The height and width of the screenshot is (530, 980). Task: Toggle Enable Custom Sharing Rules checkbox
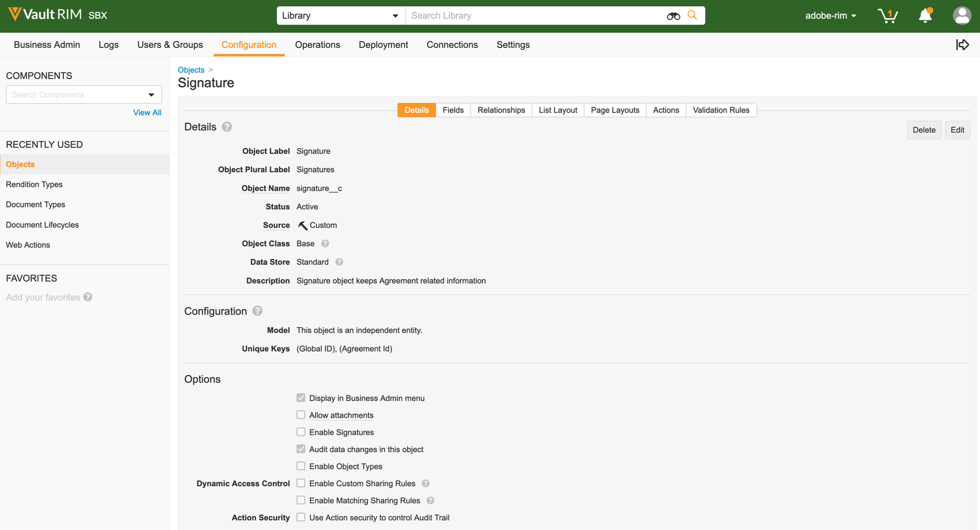301,483
